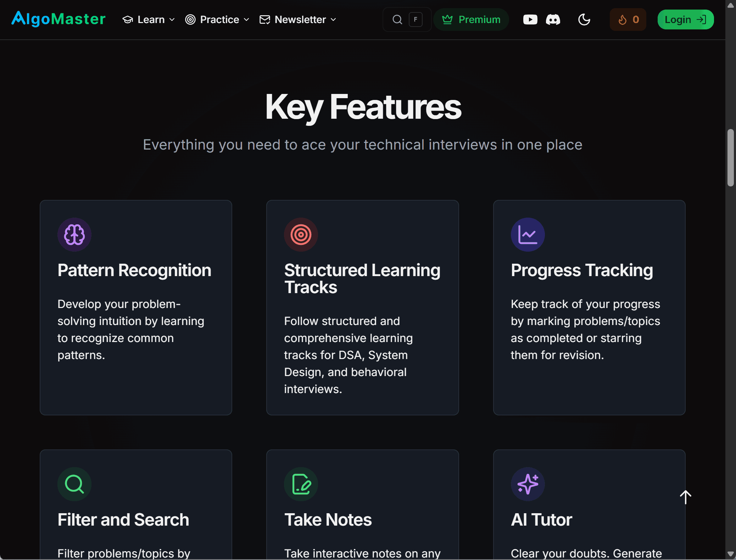Click the Progress Tracking heading

(x=582, y=270)
